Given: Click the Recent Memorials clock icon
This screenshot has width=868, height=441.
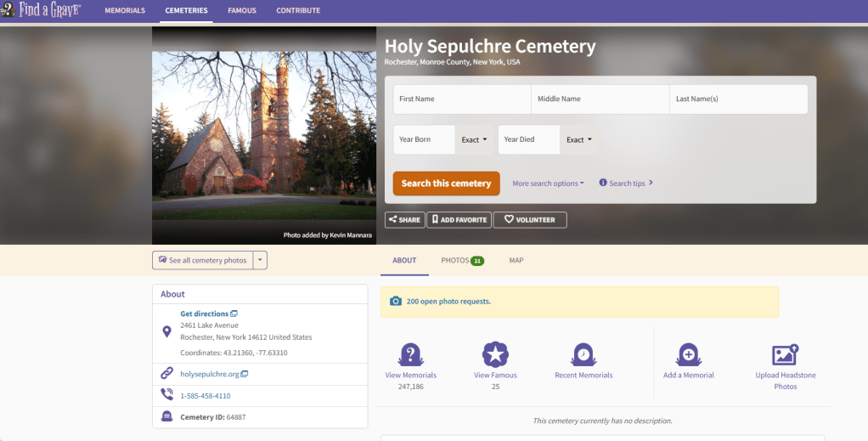Looking at the screenshot, I should [x=583, y=353].
